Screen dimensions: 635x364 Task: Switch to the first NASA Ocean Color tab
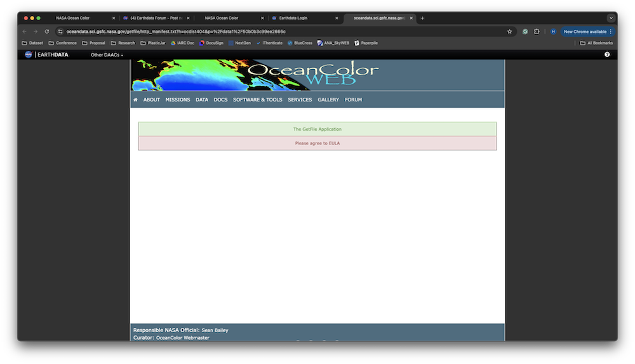click(x=72, y=18)
